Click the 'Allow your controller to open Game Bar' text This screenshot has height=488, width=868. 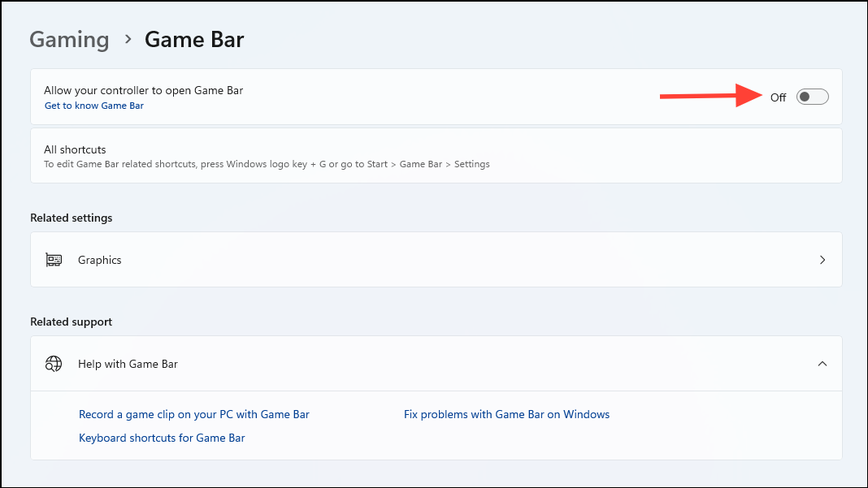pos(143,90)
